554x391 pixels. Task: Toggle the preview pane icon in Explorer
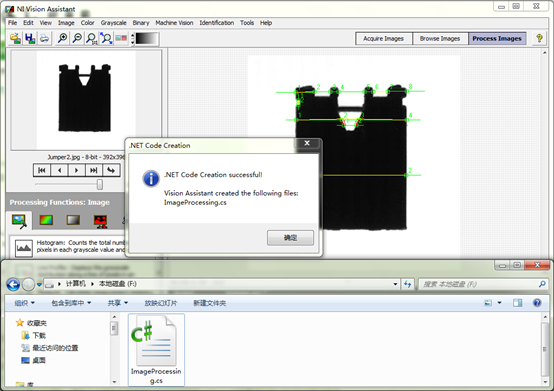[x=518, y=303]
